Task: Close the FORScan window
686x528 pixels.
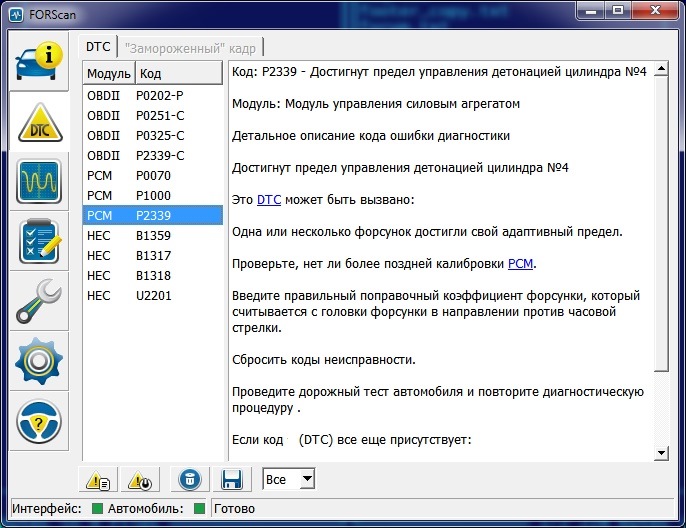Action: (x=654, y=11)
